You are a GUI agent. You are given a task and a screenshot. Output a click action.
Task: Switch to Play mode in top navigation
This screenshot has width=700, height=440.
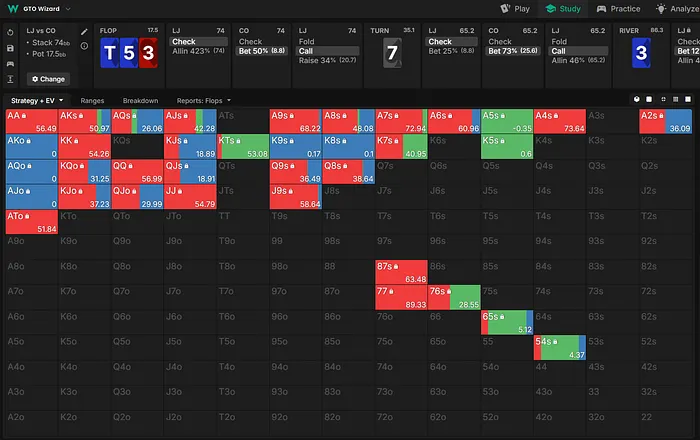[516, 8]
